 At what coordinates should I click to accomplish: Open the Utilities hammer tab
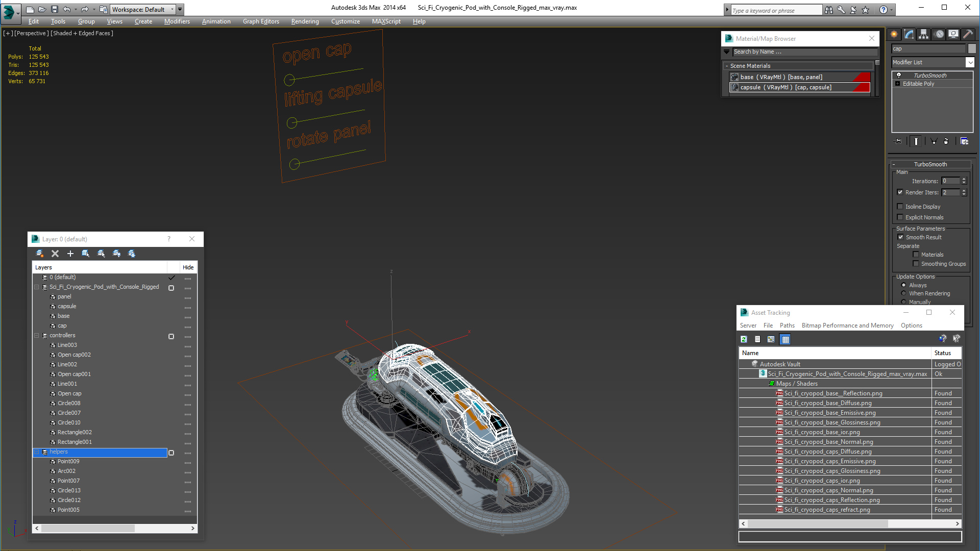[x=968, y=34]
